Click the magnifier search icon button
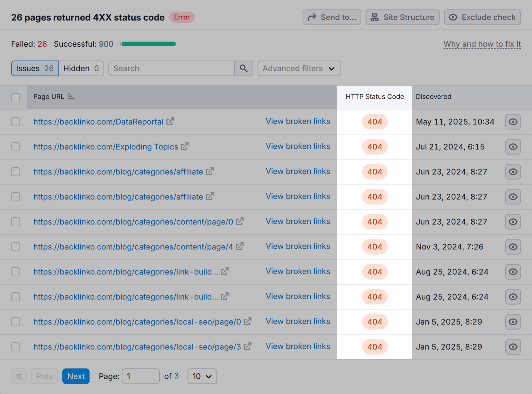The height and width of the screenshot is (394, 532). pos(244,68)
